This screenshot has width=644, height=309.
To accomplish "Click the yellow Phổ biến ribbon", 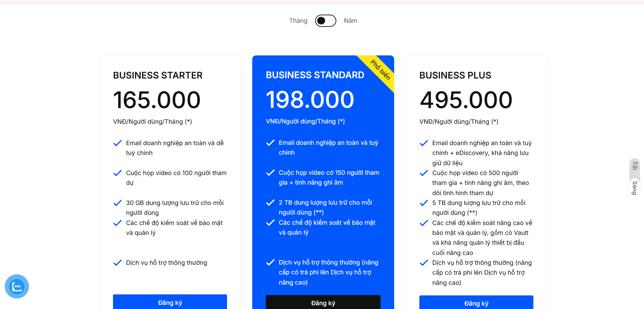I will click(x=381, y=70).
